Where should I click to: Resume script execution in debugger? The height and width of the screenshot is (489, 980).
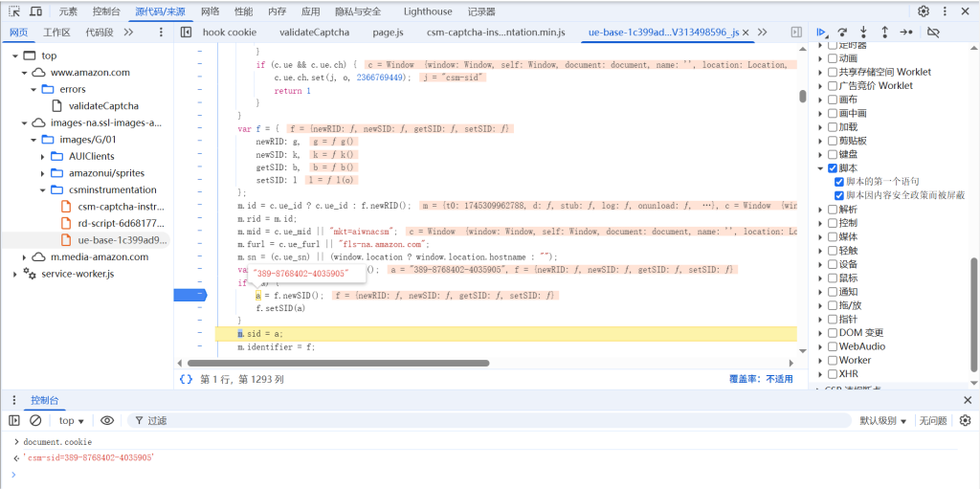821,32
